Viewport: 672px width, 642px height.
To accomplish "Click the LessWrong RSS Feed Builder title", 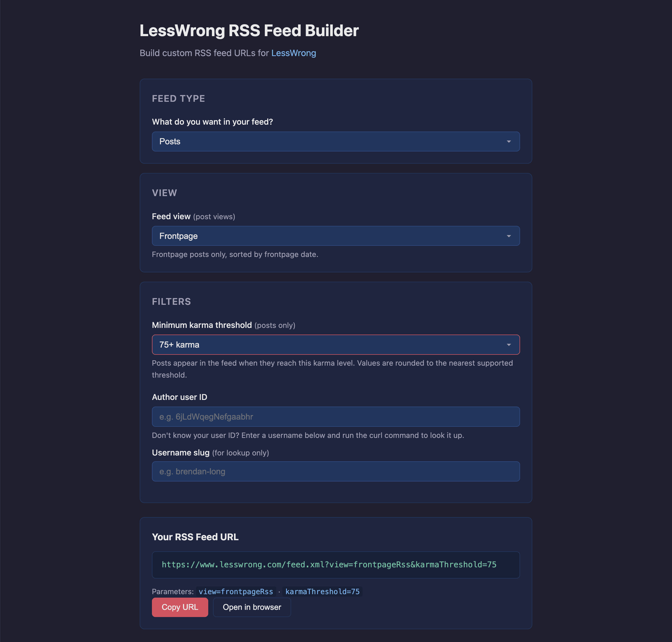I will coord(249,31).
